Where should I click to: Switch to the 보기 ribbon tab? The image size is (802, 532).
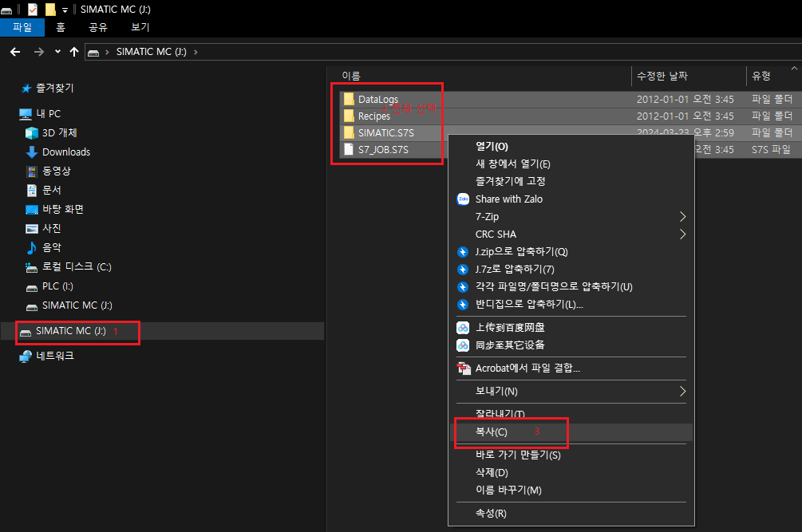(140, 27)
